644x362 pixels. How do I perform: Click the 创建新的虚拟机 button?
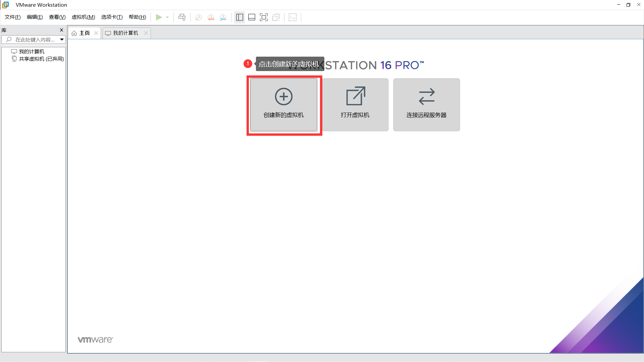284,105
